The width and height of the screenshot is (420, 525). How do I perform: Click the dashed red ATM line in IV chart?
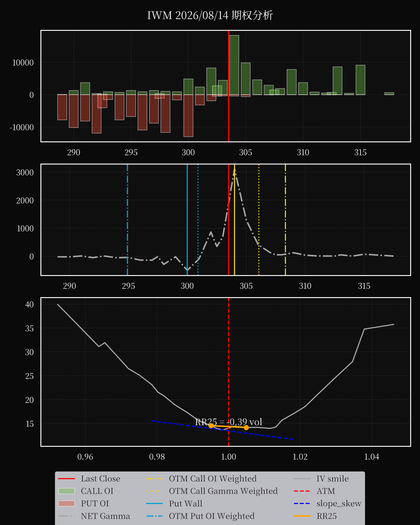point(228,372)
